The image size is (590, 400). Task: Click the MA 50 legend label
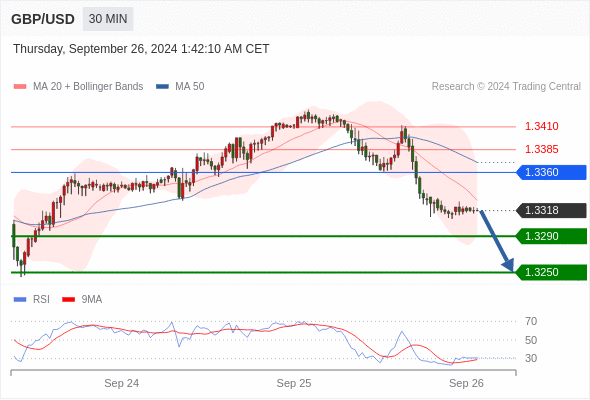tap(190, 87)
